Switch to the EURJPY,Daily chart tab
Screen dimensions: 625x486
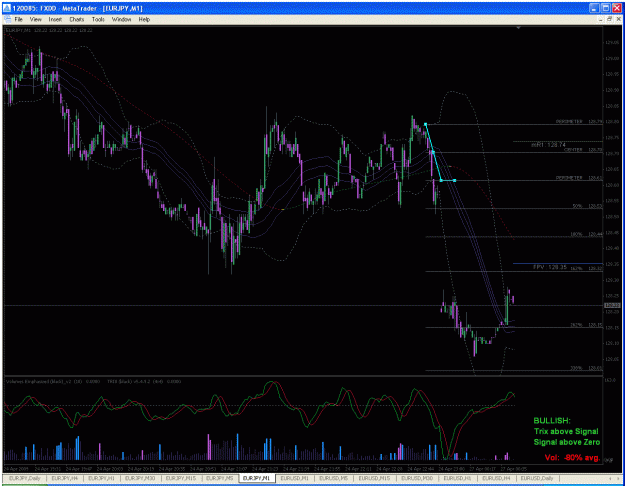click(25, 478)
